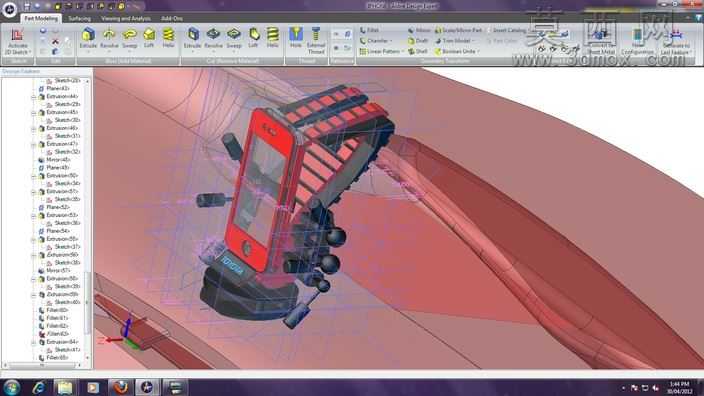This screenshot has height=396, width=704.
Task: Open File Explorer from taskbar
Action: [65, 387]
